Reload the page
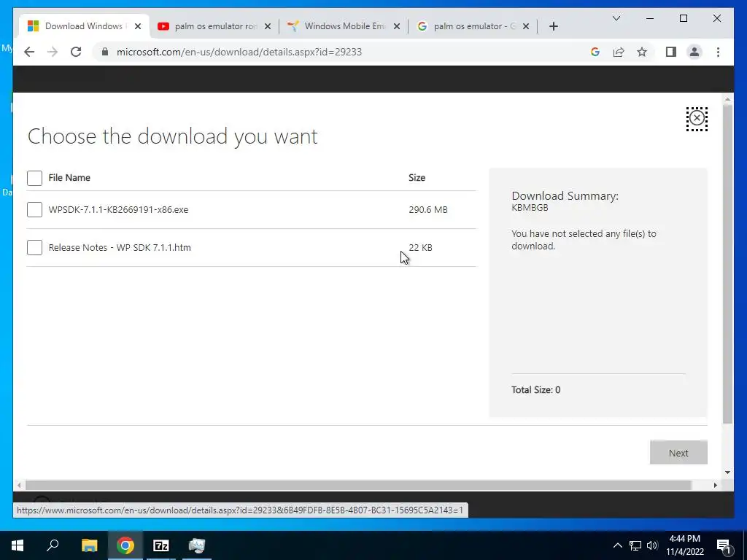 pos(76,52)
